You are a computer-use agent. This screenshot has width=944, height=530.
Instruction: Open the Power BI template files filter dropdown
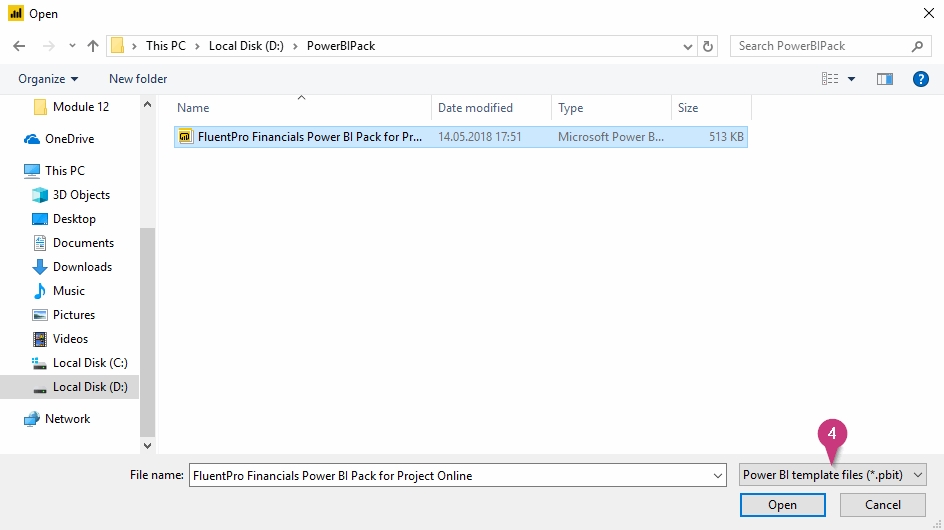point(832,475)
